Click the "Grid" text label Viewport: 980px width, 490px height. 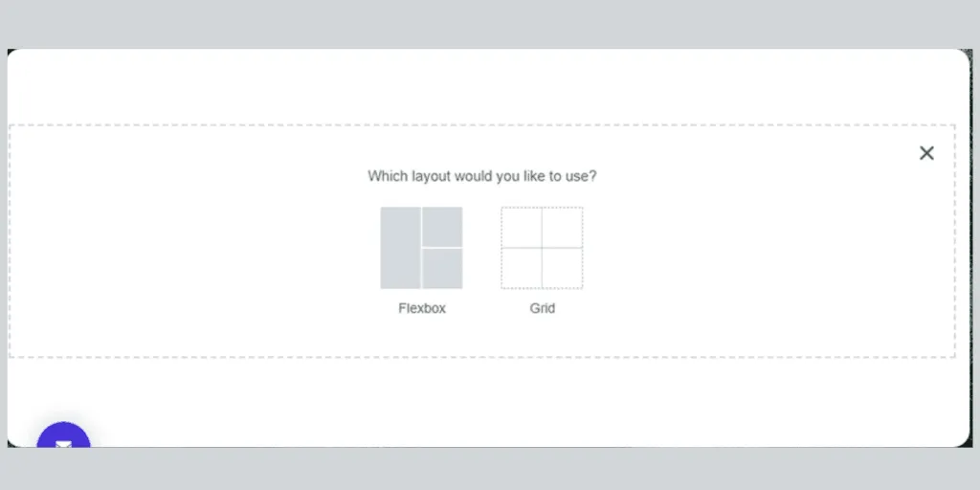(543, 308)
